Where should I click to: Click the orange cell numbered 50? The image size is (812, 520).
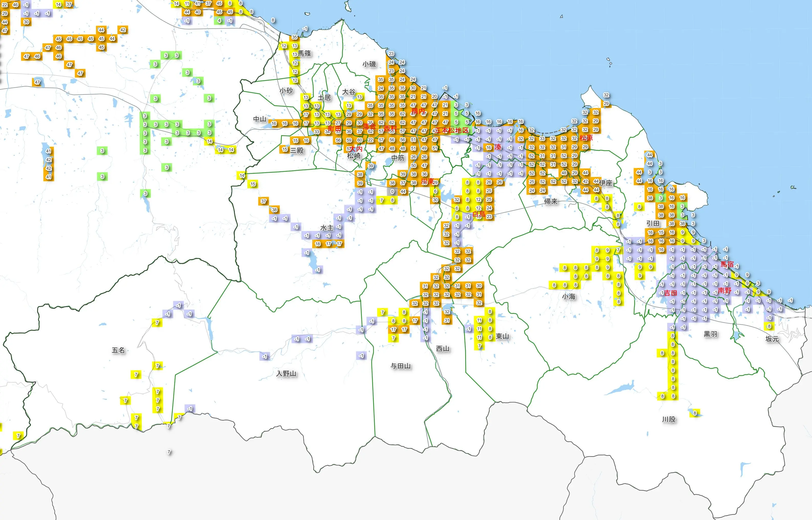pyautogui.click(x=414, y=165)
